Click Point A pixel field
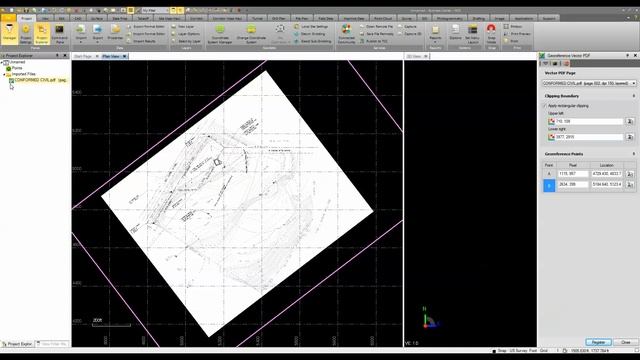The image size is (640, 360). click(x=573, y=174)
